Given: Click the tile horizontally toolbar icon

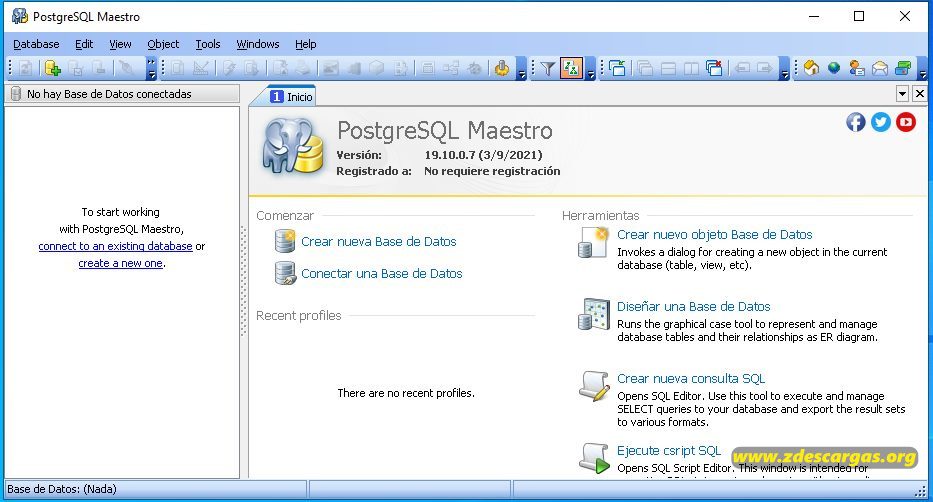Looking at the screenshot, I should coord(668,68).
